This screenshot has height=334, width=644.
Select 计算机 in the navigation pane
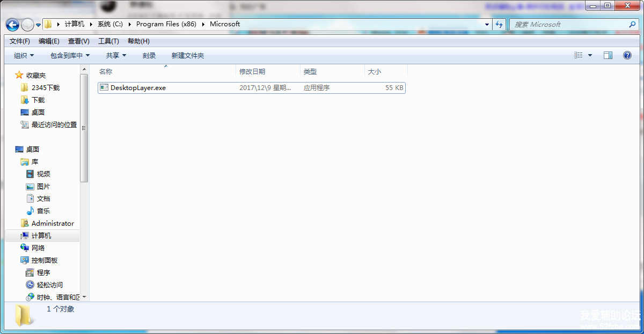click(x=41, y=235)
